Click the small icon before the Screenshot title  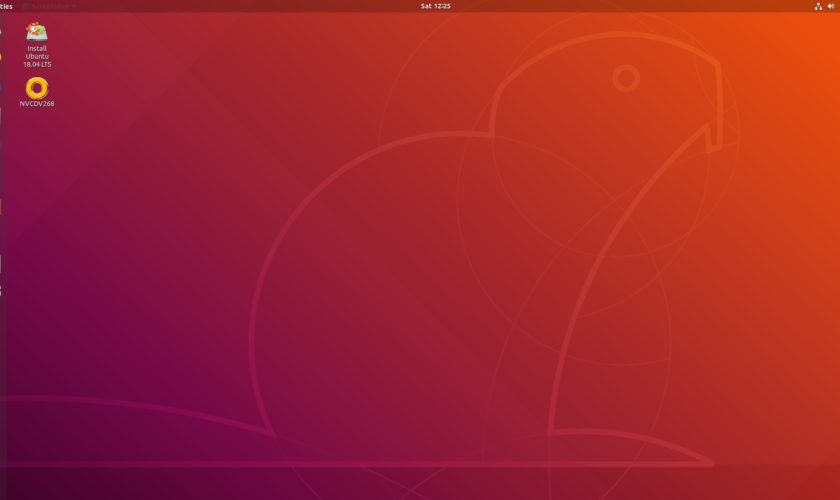pyautogui.click(x=26, y=6)
